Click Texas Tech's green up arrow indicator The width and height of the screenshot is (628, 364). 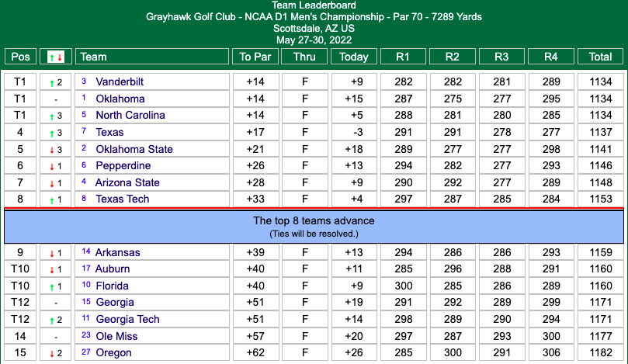tap(51, 199)
